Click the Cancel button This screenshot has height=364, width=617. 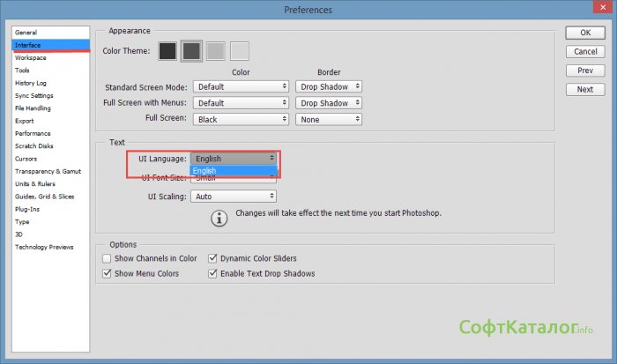tap(585, 52)
